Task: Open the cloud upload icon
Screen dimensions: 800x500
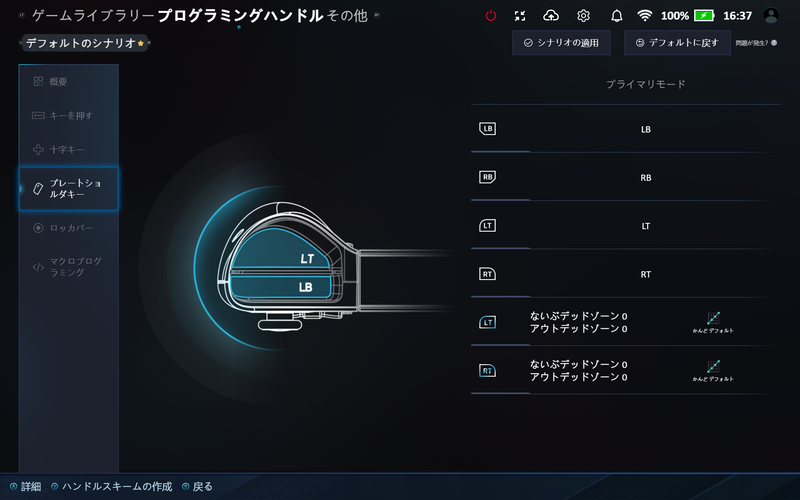Action: [x=551, y=16]
